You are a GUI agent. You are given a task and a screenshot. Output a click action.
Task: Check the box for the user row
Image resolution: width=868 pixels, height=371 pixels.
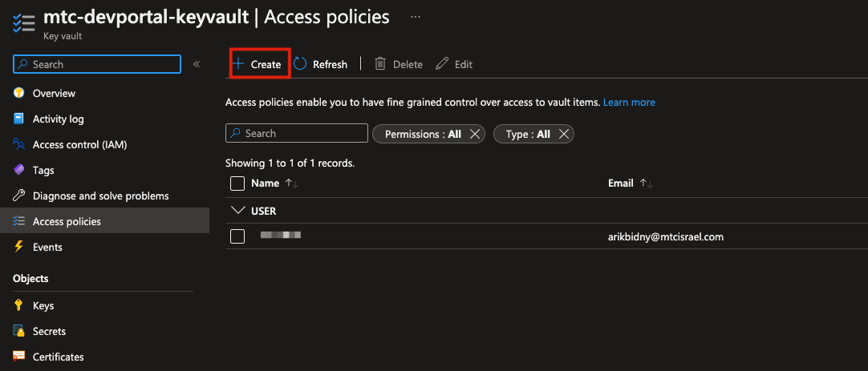tap(237, 236)
